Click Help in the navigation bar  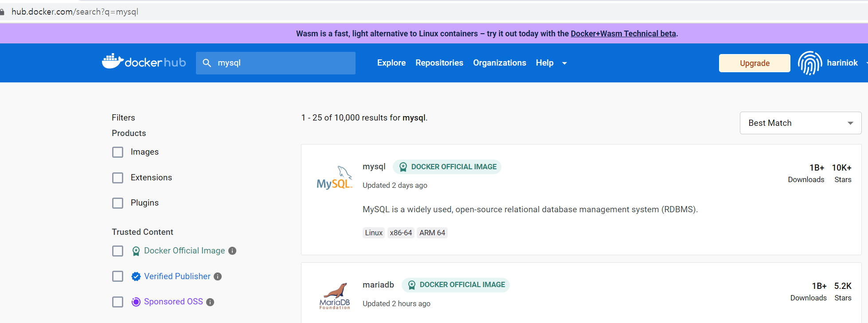(544, 63)
